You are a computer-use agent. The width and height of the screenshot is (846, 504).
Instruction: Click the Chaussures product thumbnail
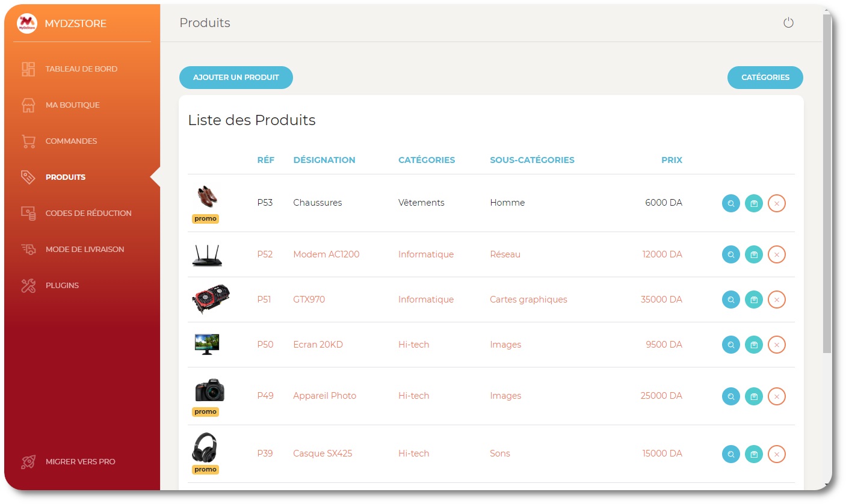click(207, 197)
